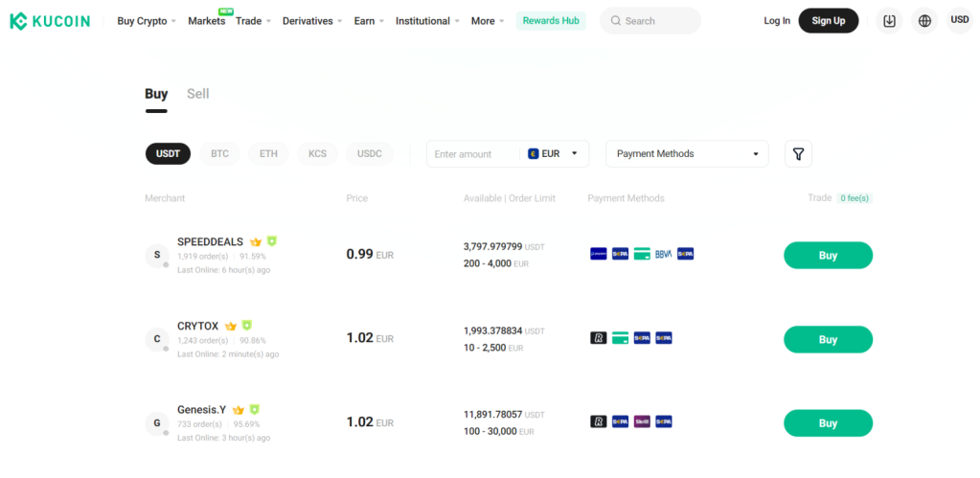Open the filter funnel icon
Screen dimensions: 980x478
[x=798, y=153]
